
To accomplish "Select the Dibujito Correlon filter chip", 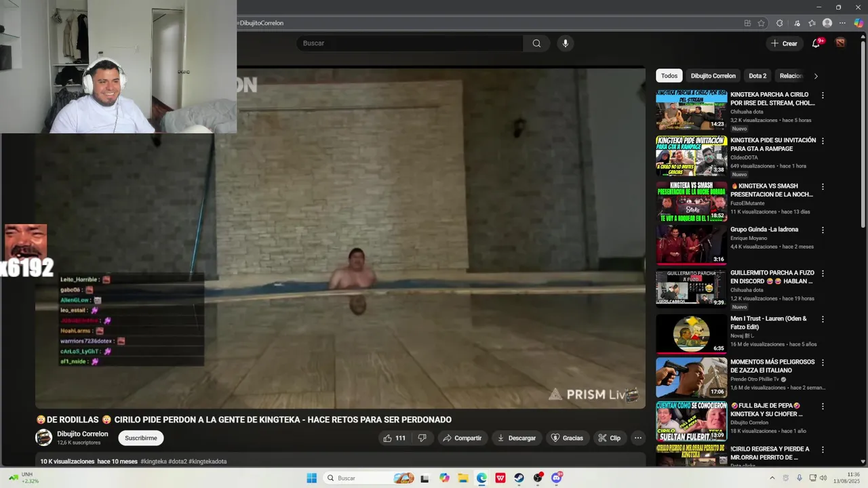I will [713, 76].
